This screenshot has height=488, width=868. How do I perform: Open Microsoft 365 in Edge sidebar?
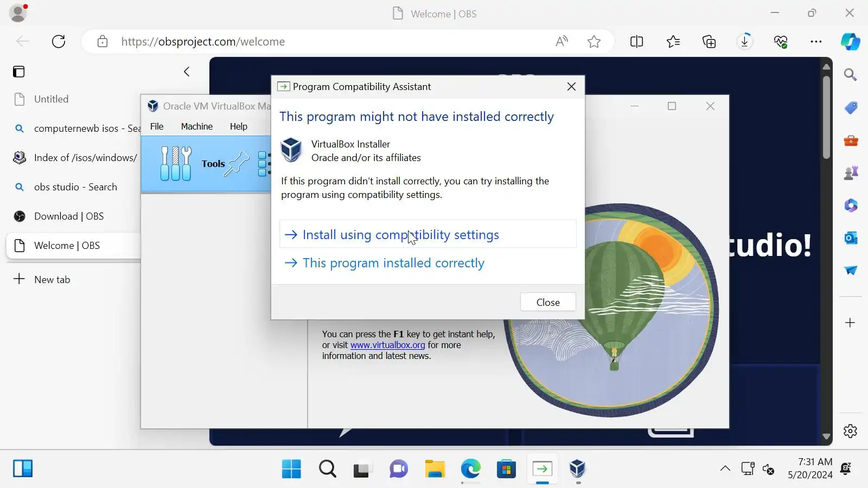851,206
